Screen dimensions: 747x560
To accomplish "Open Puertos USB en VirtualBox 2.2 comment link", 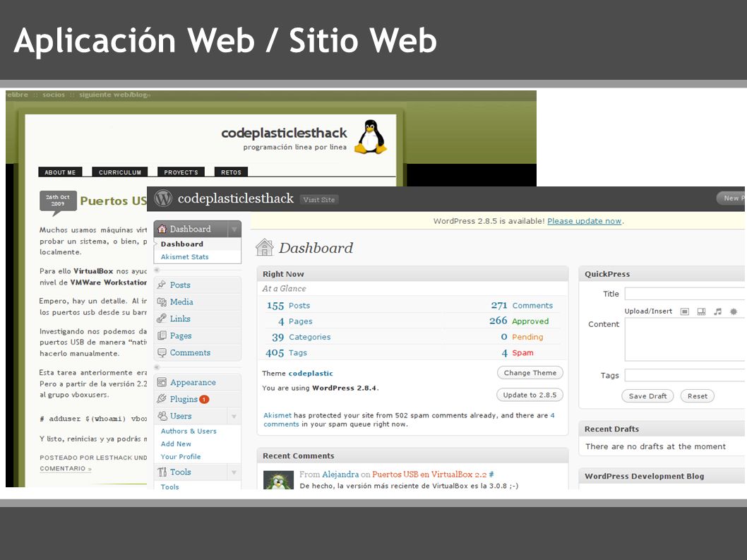I will (x=429, y=475).
